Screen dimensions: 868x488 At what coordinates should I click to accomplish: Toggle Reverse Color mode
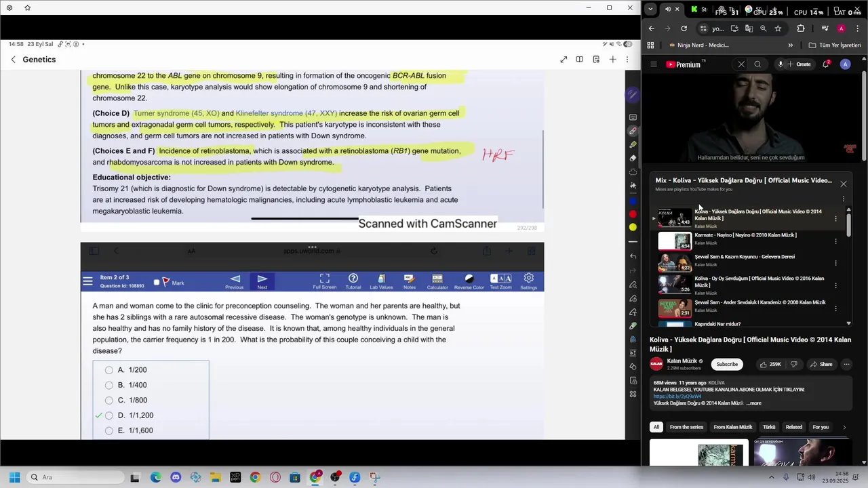(469, 282)
